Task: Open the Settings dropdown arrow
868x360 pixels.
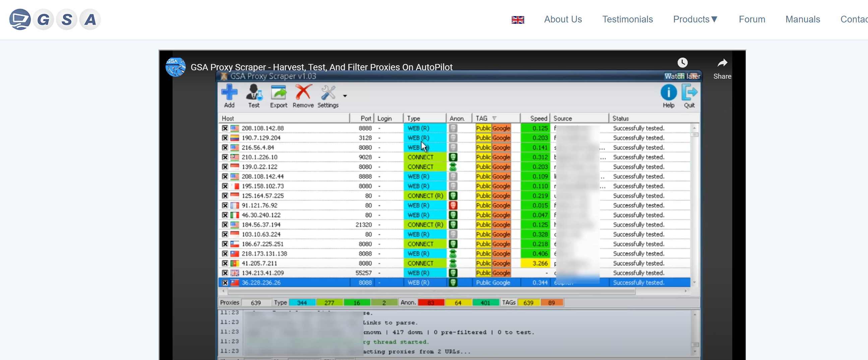Action: pos(345,96)
